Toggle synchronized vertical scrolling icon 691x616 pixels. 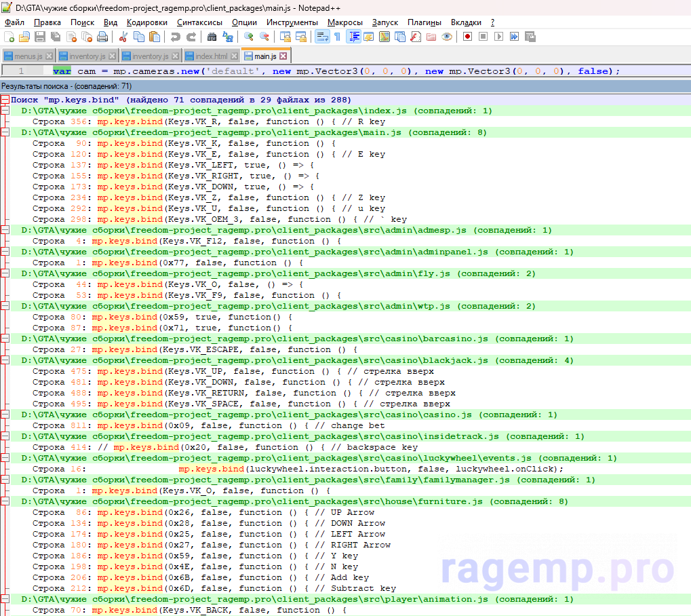285,37
